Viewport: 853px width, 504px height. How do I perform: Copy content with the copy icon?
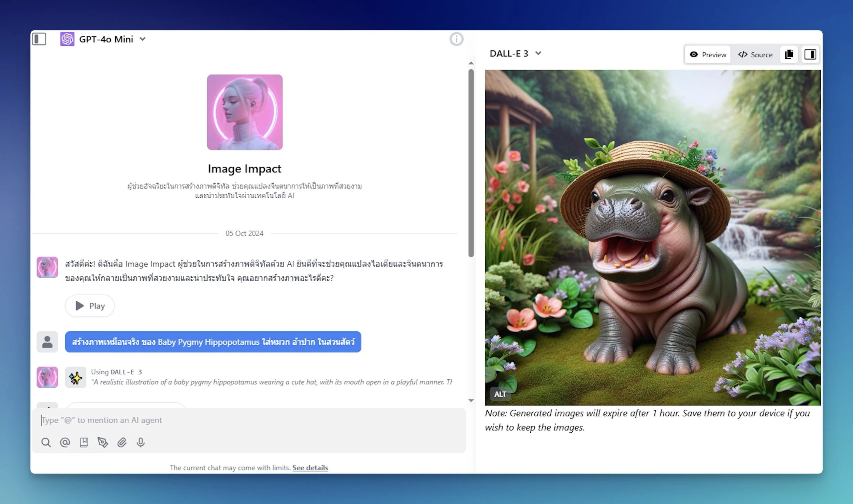(x=789, y=55)
